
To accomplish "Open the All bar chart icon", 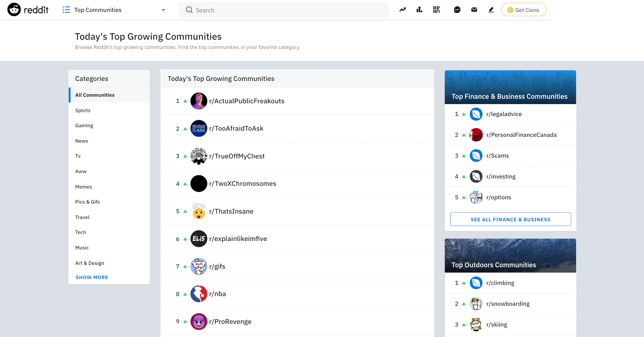I will tap(419, 10).
